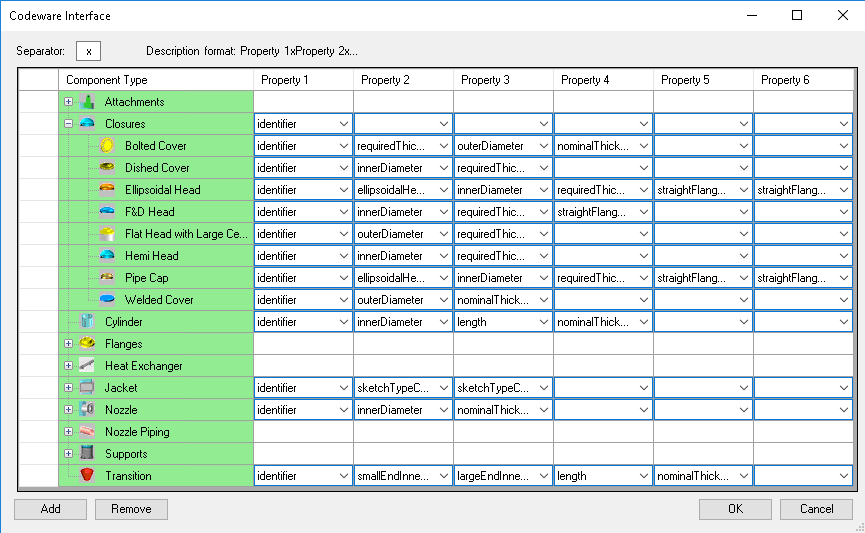Screen dimensions: 865x533
Task: Click the Nozzle icon
Action: point(87,410)
